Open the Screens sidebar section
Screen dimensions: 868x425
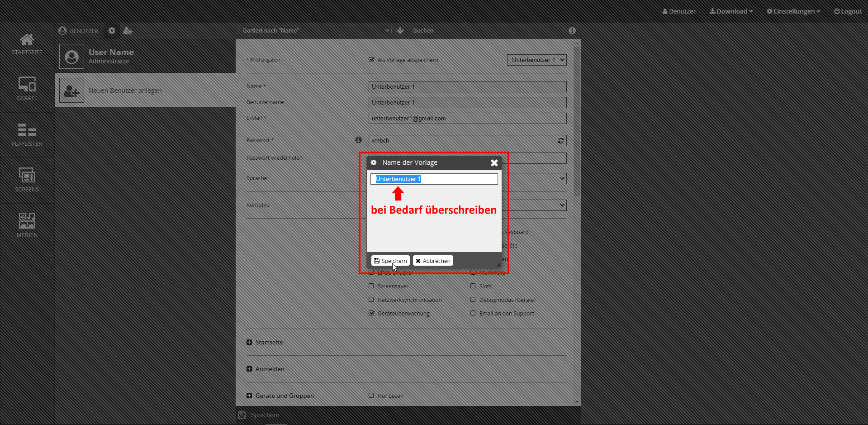[x=27, y=180]
